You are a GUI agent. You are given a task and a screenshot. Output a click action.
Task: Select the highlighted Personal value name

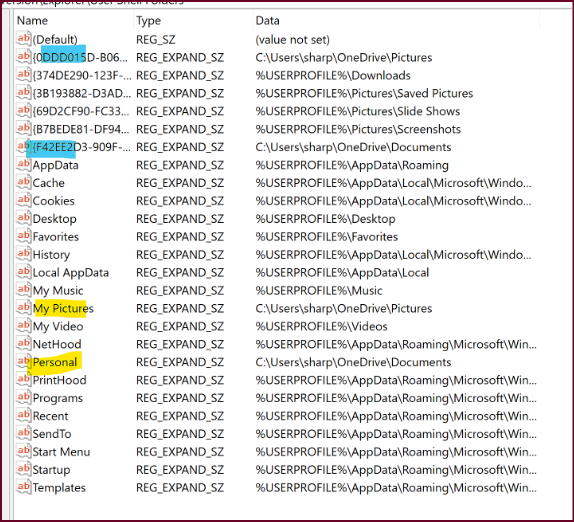55,362
